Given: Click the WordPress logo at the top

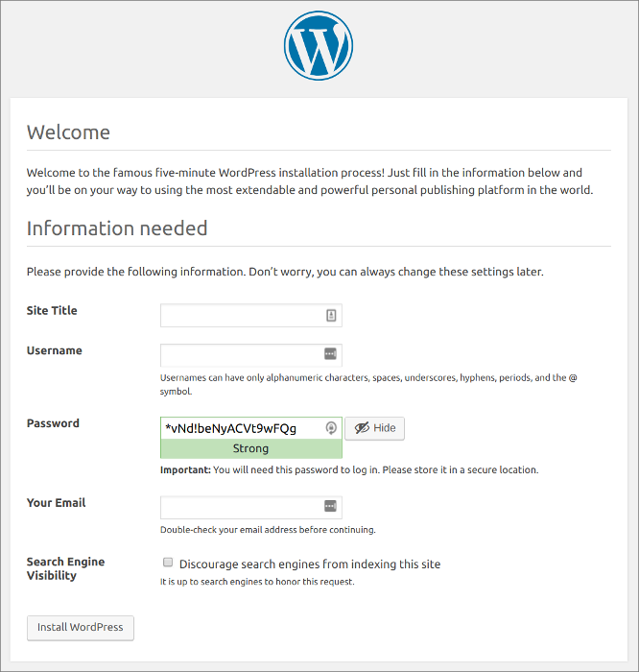Looking at the screenshot, I should click(319, 45).
